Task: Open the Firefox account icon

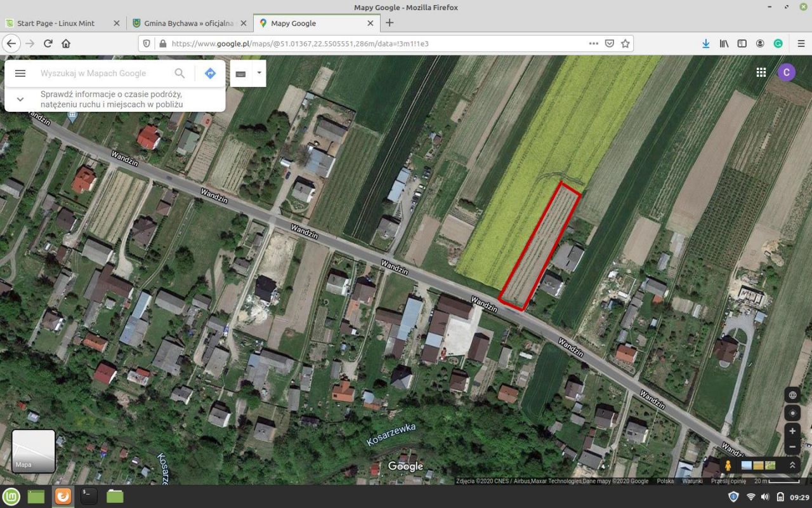Action: (x=760, y=43)
